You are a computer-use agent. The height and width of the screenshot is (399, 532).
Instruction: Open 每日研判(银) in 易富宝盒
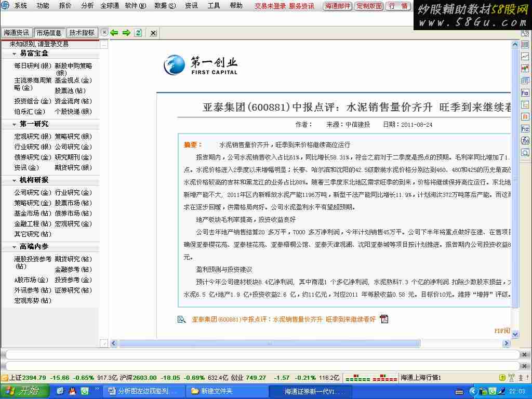tap(33, 65)
